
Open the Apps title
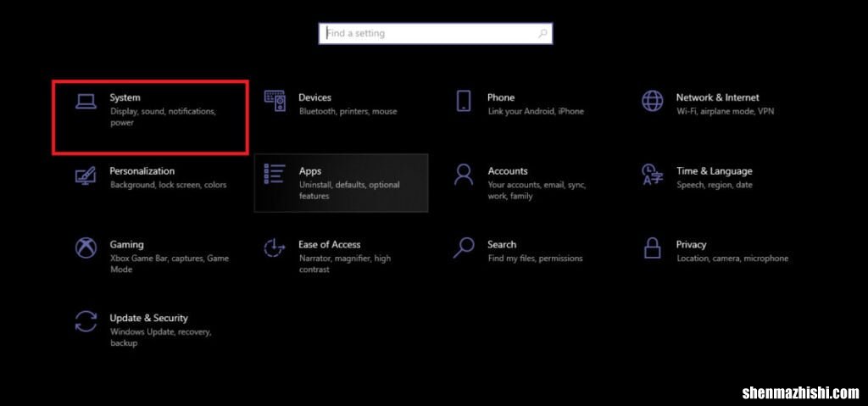tap(310, 171)
